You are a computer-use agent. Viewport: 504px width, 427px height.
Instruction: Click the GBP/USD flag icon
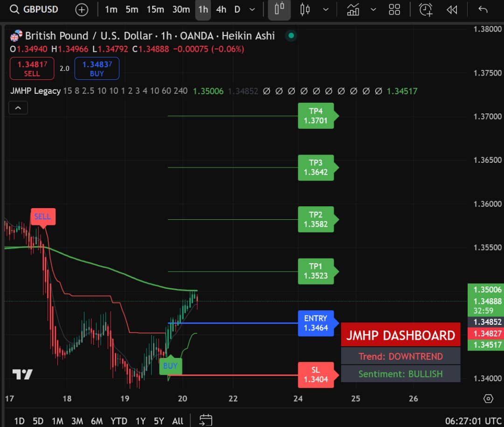coord(16,35)
